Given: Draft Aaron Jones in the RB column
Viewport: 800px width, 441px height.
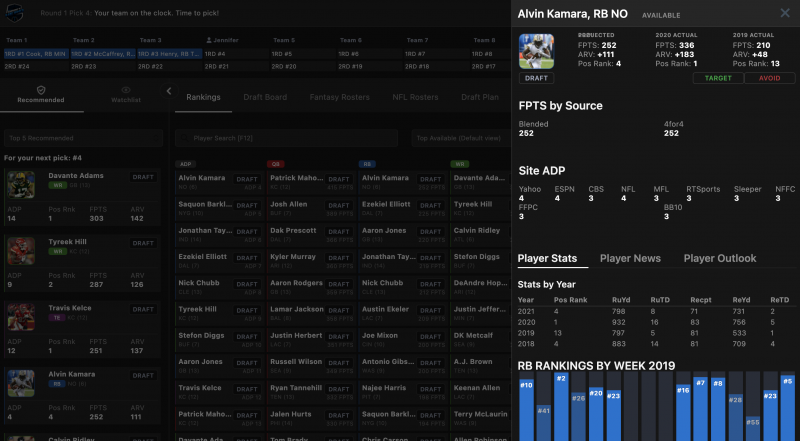Looking at the screenshot, I should [x=431, y=232].
